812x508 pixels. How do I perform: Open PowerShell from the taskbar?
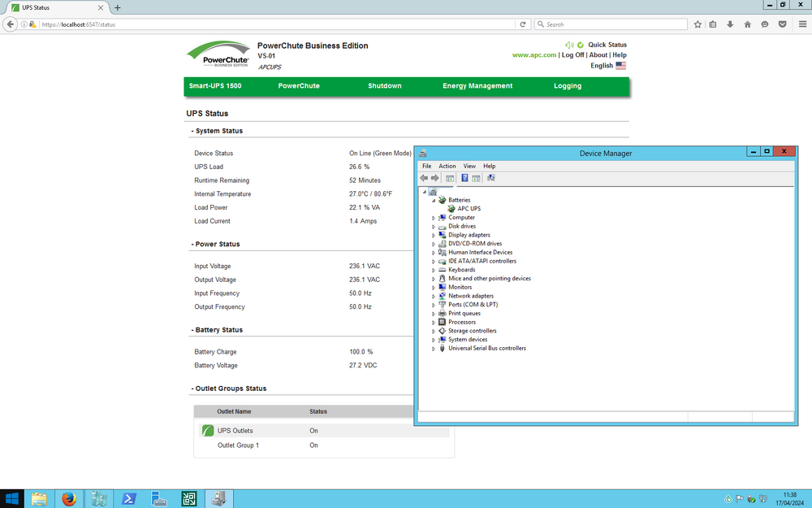(x=129, y=499)
